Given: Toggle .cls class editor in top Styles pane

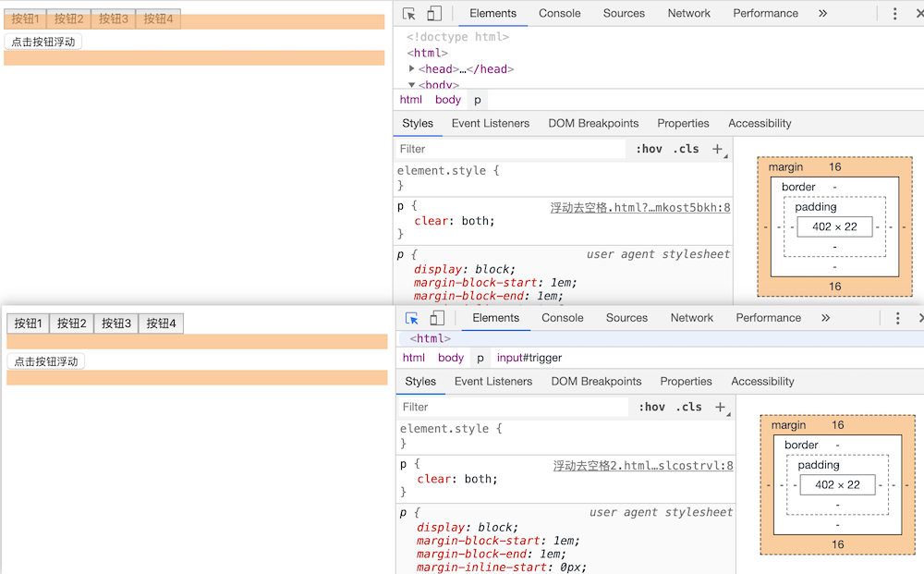Looking at the screenshot, I should (686, 149).
